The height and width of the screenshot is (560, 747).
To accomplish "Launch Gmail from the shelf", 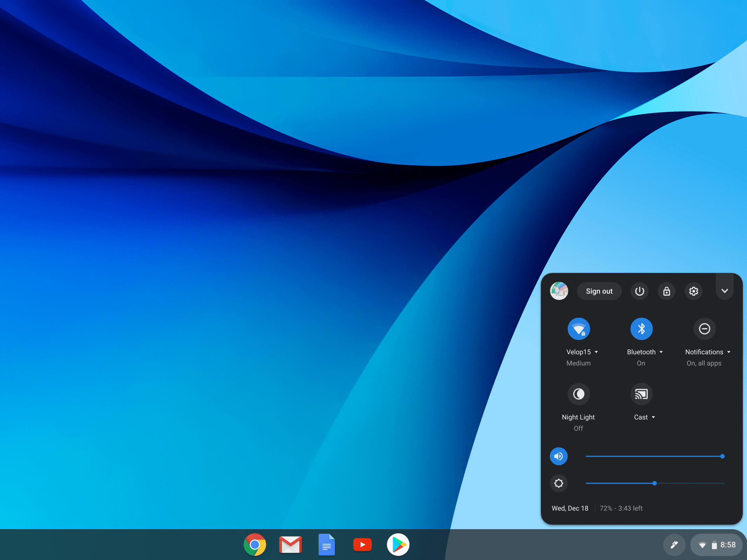I will click(x=291, y=545).
